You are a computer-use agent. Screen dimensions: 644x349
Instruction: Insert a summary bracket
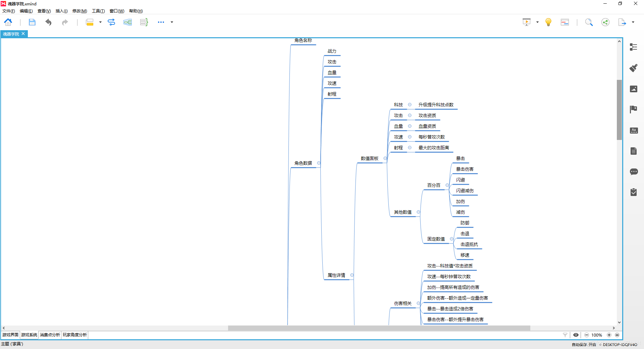144,22
